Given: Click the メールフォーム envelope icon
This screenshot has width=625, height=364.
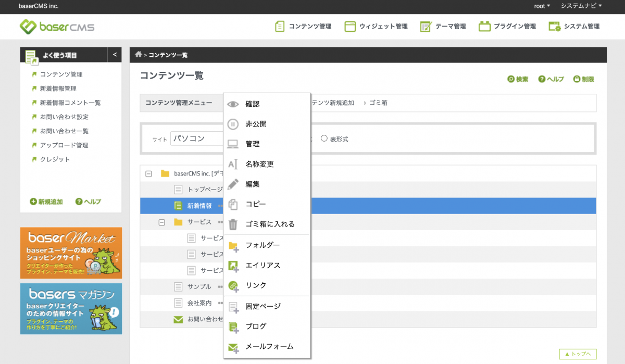Looking at the screenshot, I should coord(233,347).
